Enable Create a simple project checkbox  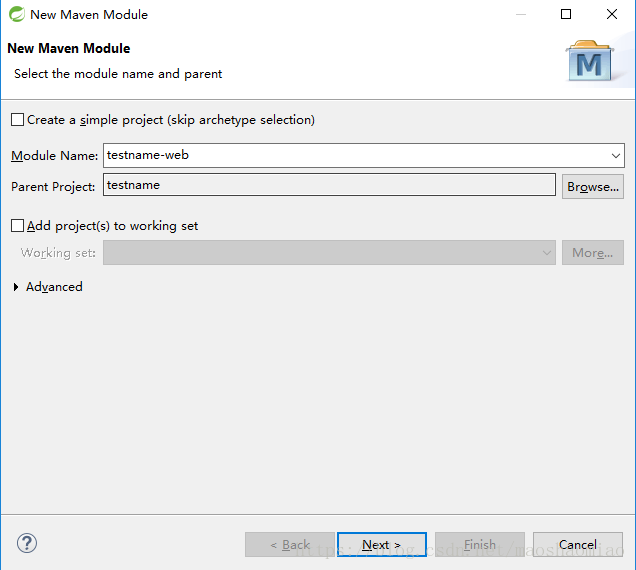point(17,120)
